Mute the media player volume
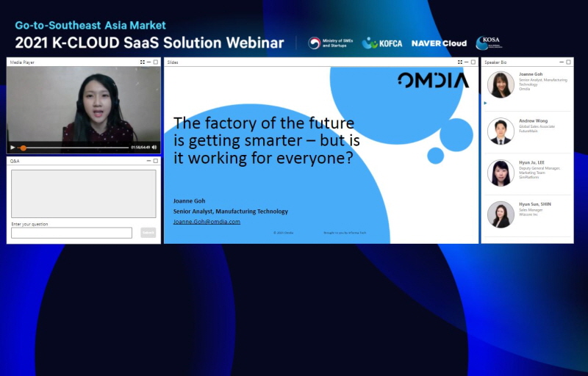The image size is (588, 376). [154, 148]
